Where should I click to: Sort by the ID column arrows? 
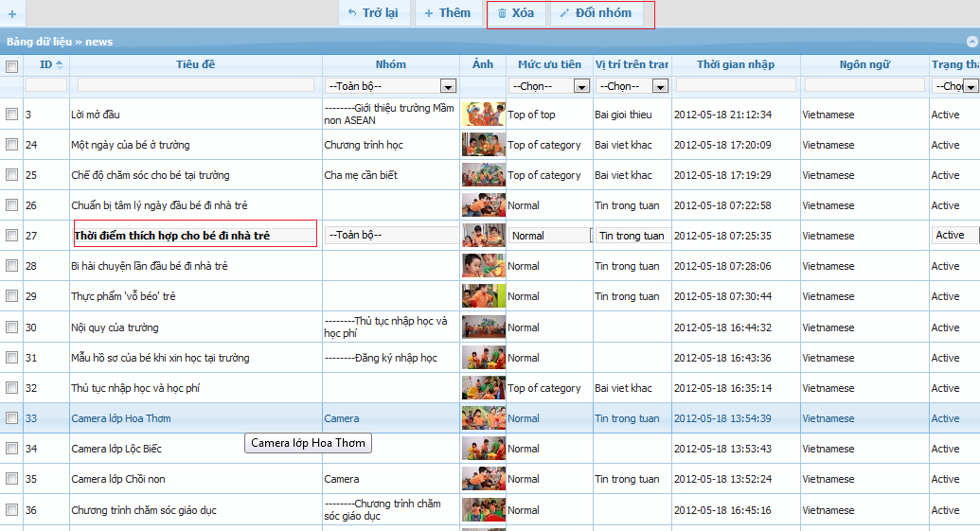pyautogui.click(x=60, y=64)
